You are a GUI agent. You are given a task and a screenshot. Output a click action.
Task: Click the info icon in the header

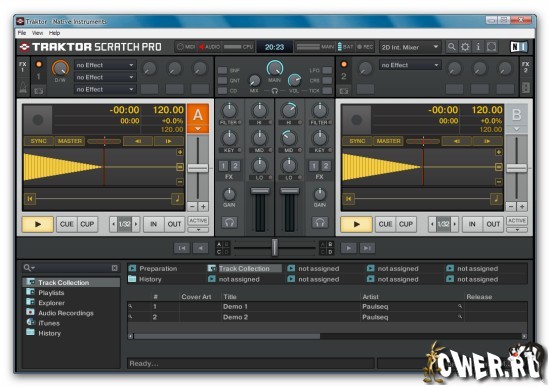pyautogui.click(x=478, y=47)
